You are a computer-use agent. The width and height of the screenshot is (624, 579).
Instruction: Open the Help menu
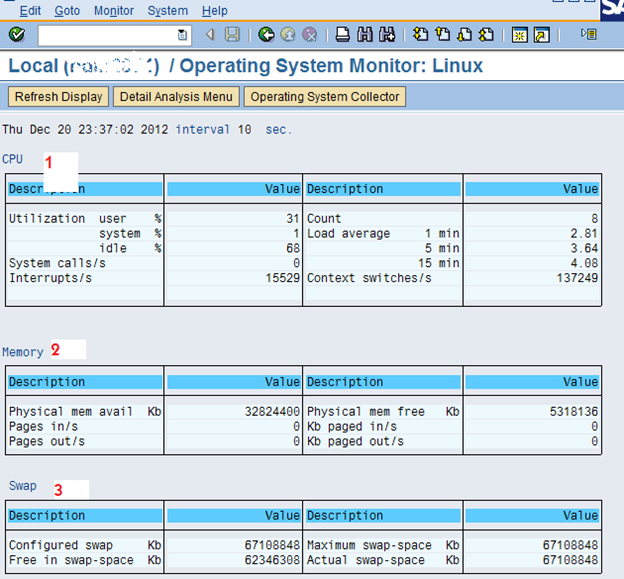[215, 11]
